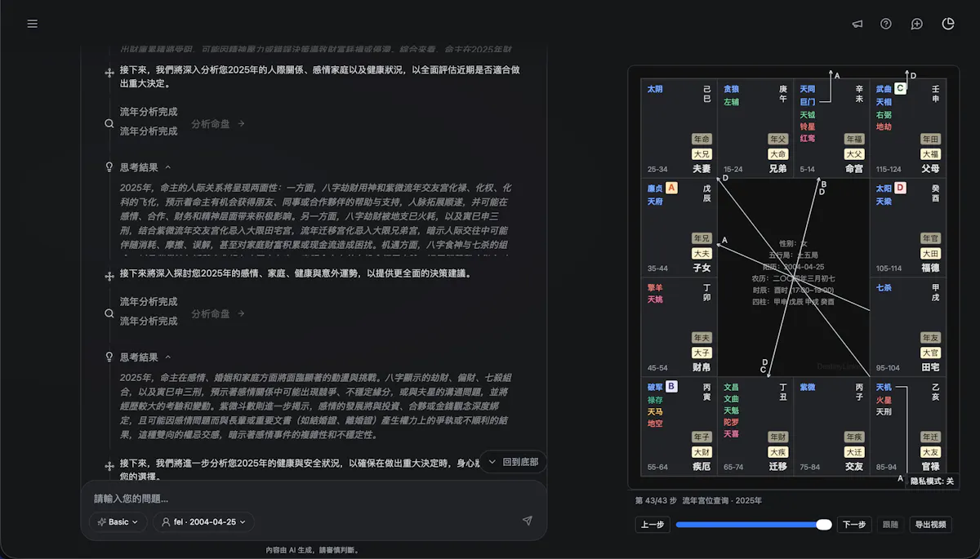Screen dimensions: 980x559
Task: Click the lightbulb icon beside the first 思考結果
Action: (x=109, y=166)
